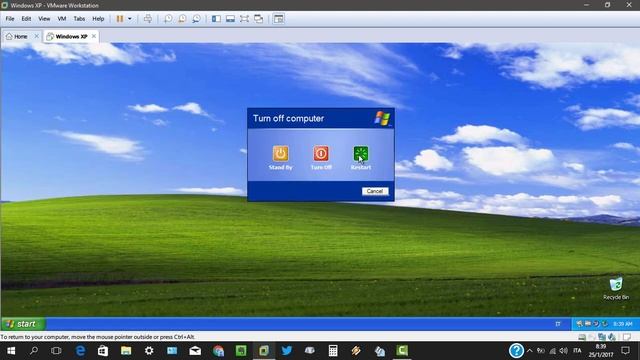Open Settings gear on taskbar
Screen dimensions: 640x360
149,351
